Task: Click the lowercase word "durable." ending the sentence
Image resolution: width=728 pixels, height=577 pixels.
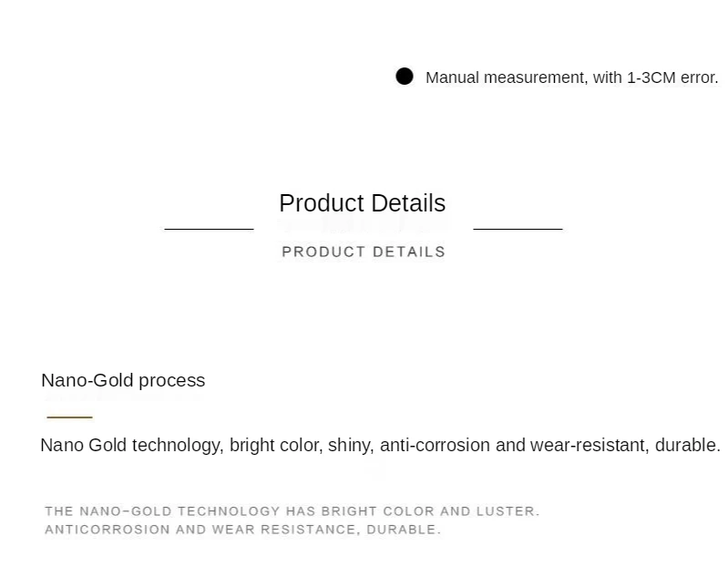Action: coord(687,445)
